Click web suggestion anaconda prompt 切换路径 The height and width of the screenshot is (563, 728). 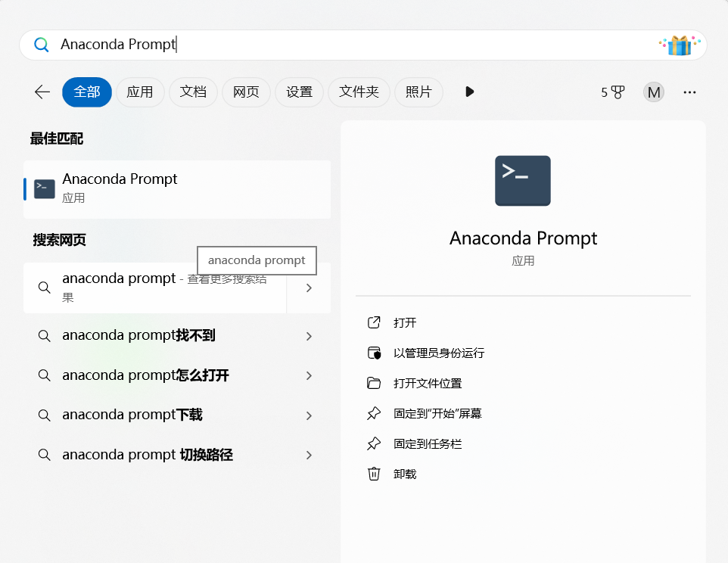[x=148, y=454]
